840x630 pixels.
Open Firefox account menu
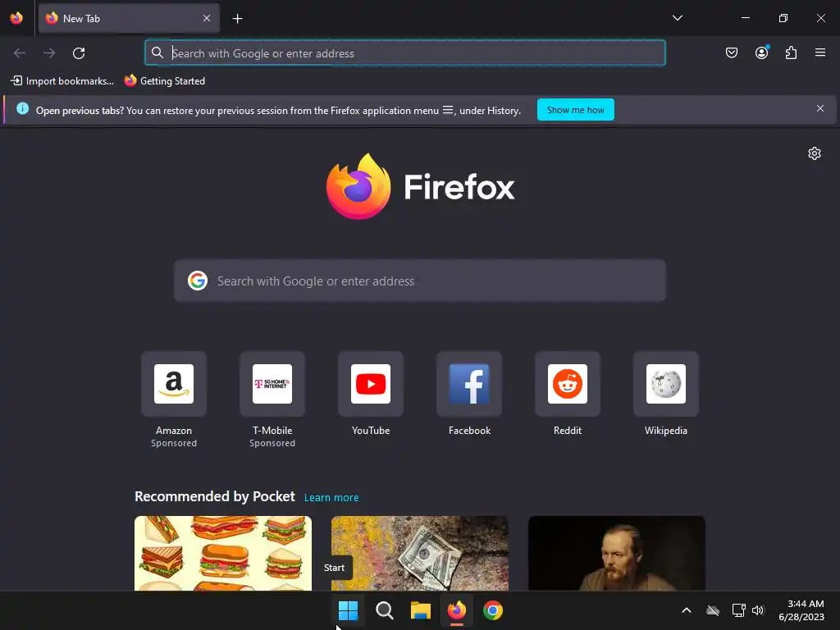click(x=761, y=52)
